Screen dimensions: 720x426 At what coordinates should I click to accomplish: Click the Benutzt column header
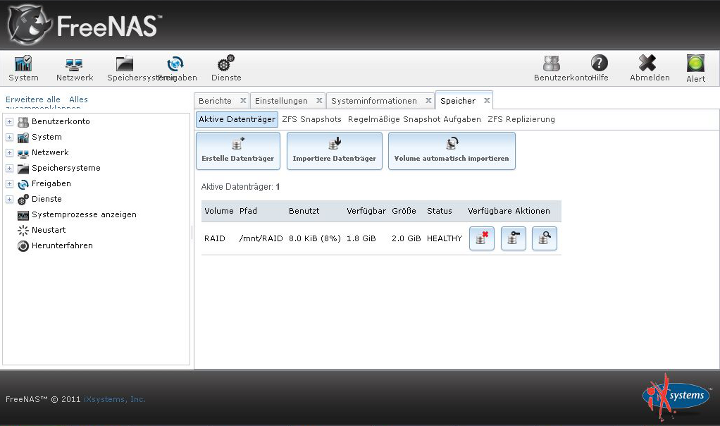304,211
